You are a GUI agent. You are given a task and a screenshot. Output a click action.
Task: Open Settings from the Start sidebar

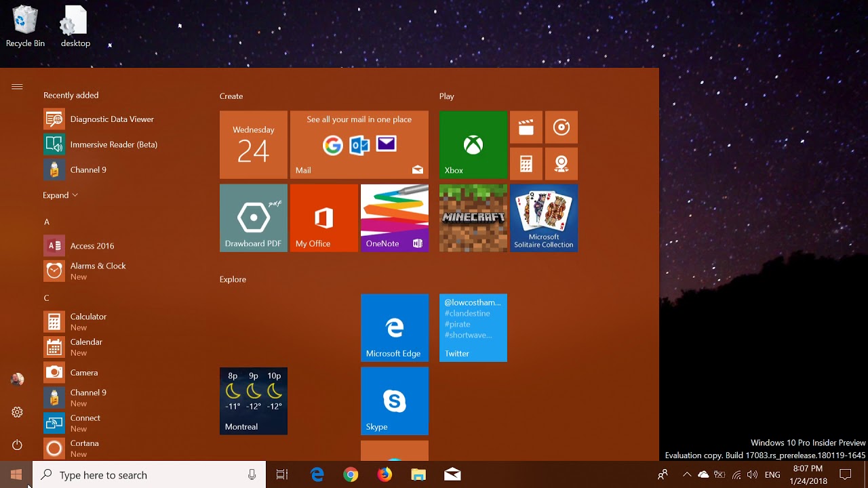point(17,412)
